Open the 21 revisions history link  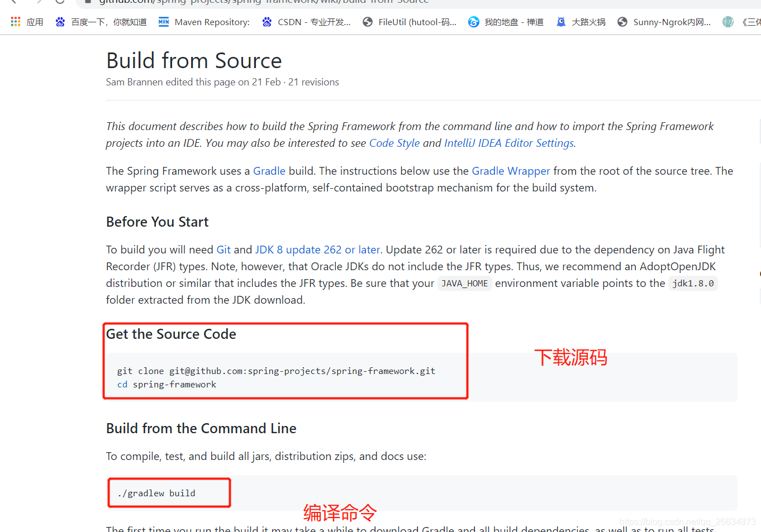point(313,82)
